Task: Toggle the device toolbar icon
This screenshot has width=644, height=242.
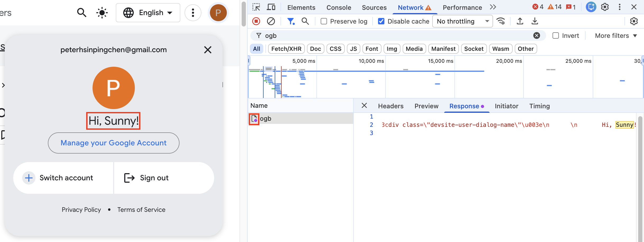Action: click(271, 7)
